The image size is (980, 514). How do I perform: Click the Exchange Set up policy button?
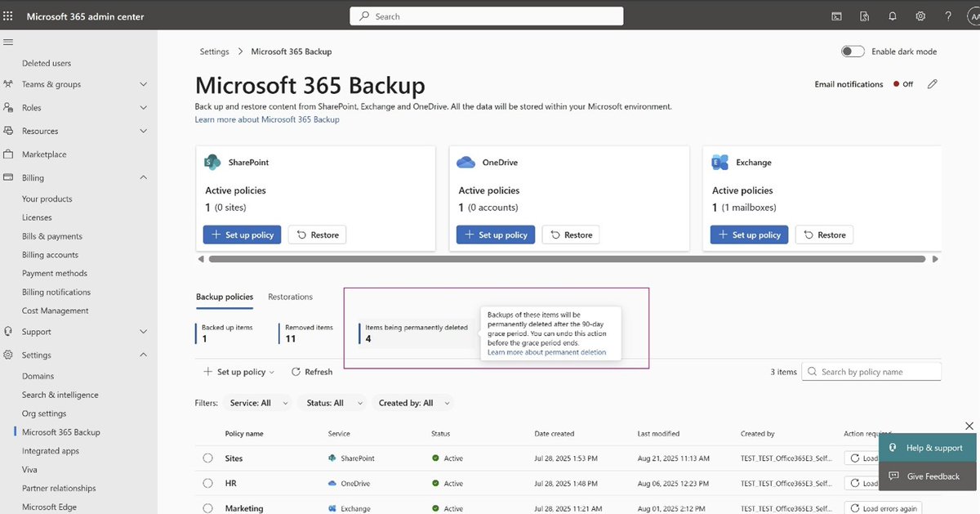pos(749,235)
